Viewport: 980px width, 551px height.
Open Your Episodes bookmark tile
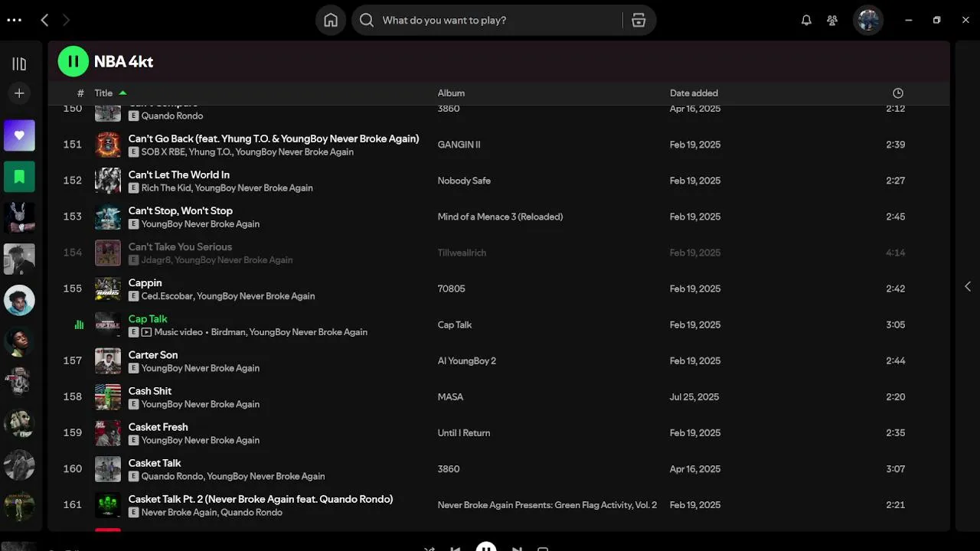point(19,177)
